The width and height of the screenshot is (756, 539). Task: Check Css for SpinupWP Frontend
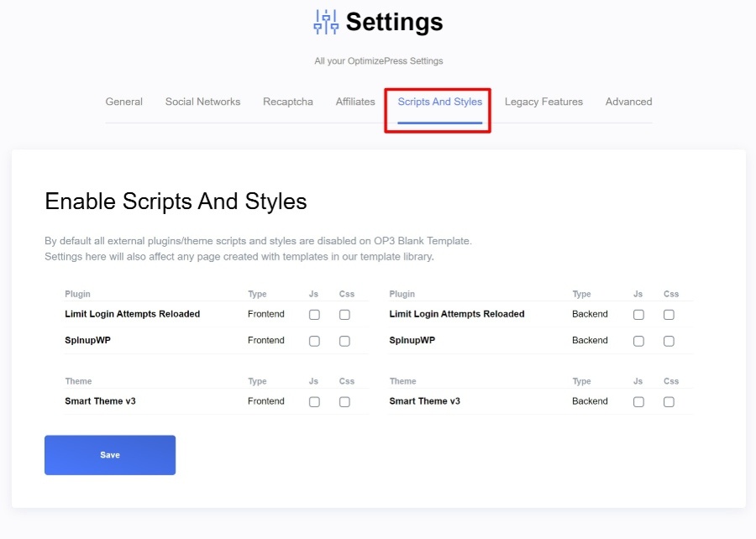(344, 341)
